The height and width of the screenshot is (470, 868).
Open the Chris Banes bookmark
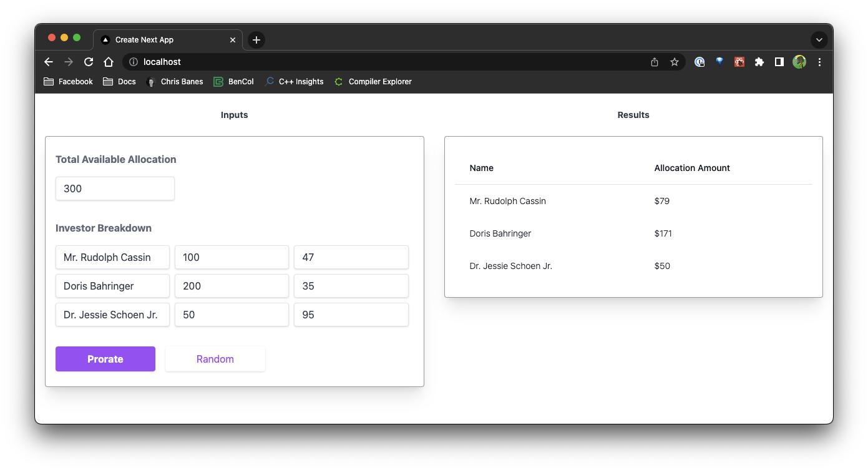pos(174,82)
